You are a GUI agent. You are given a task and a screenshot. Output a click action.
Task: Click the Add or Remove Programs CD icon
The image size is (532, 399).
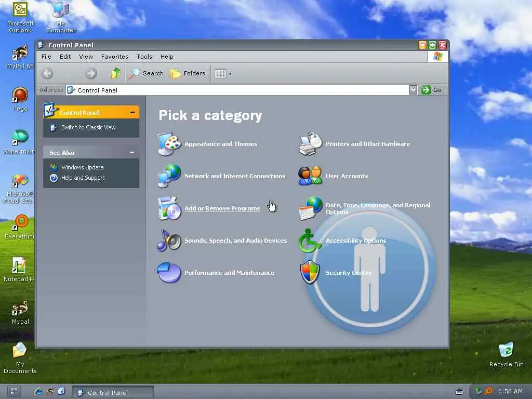(x=169, y=208)
